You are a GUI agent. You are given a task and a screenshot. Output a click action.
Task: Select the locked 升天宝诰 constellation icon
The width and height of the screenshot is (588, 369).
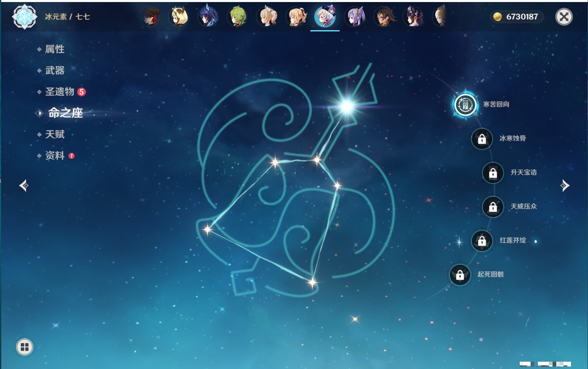(493, 173)
